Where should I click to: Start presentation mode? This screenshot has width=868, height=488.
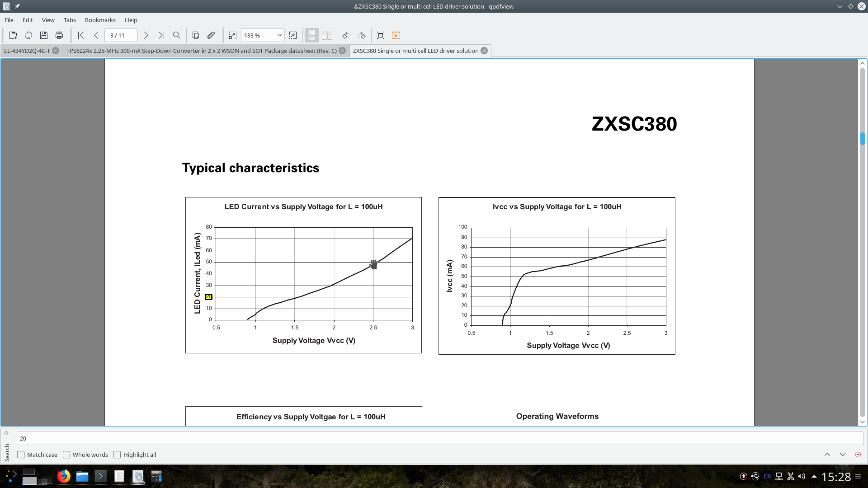(x=396, y=35)
